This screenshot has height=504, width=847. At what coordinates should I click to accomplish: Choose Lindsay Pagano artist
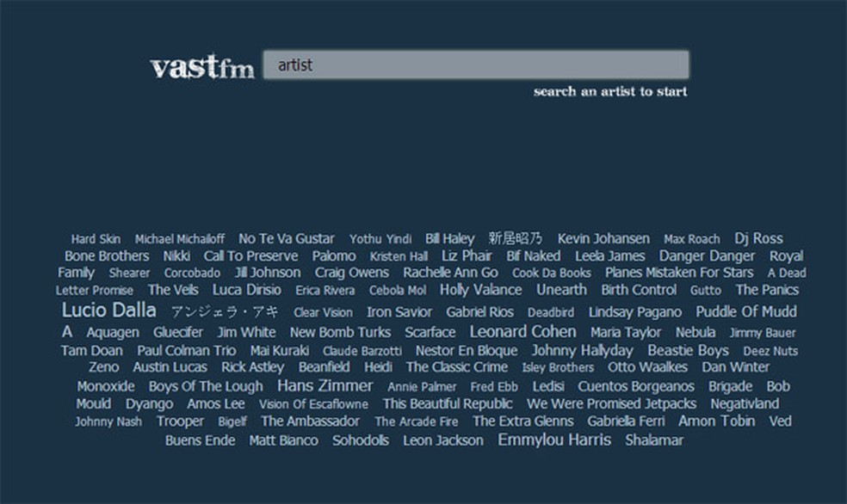(635, 312)
